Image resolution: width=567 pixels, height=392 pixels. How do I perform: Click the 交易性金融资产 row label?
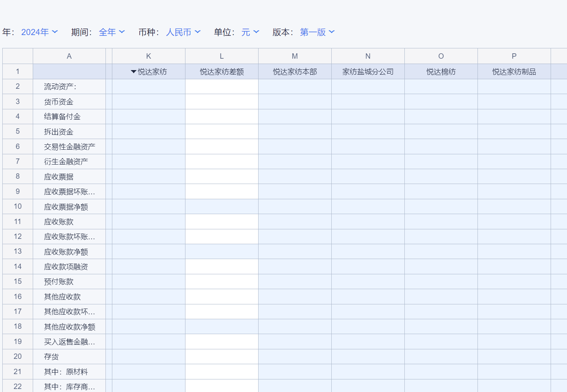pyautogui.click(x=69, y=147)
